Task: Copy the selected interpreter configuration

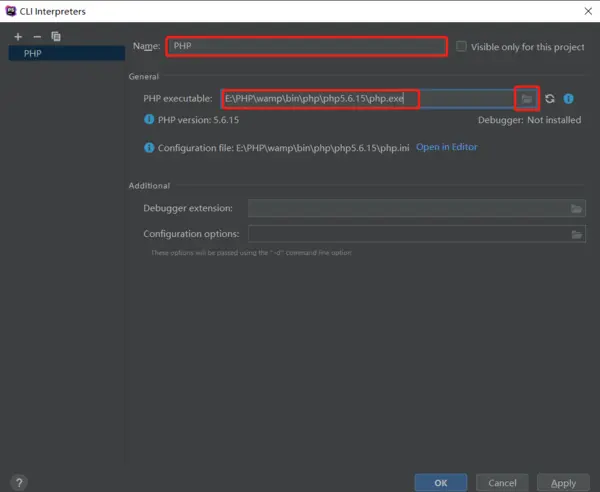Action: [x=56, y=36]
